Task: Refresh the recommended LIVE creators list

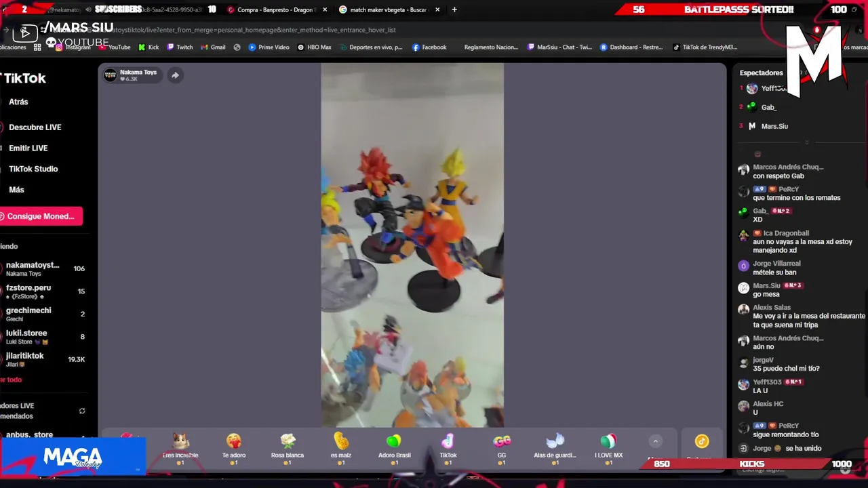Action: click(82, 411)
